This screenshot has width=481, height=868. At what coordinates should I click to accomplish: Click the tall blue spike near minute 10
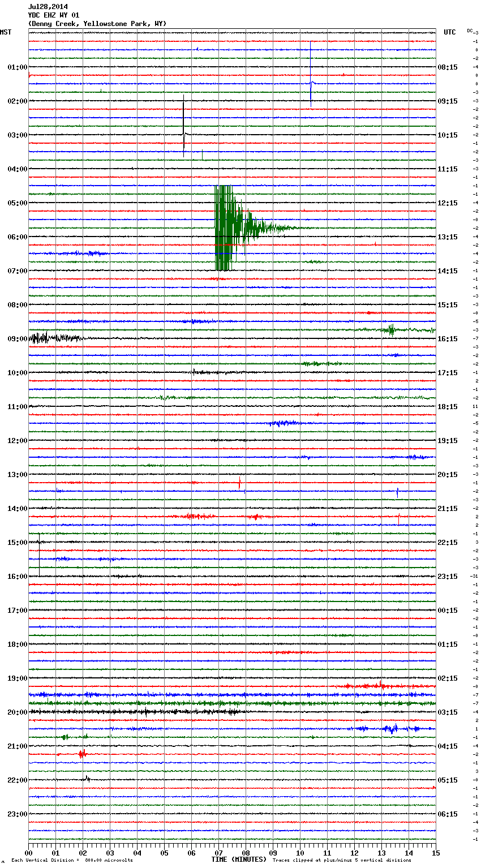311,74
